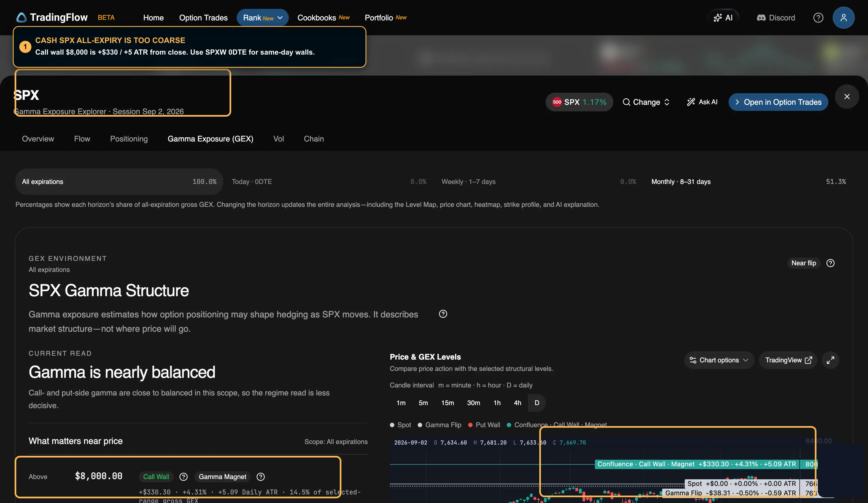Image resolution: width=868 pixels, height=503 pixels.
Task: Toggle Gamma Flip legend entry
Action: pos(440,425)
